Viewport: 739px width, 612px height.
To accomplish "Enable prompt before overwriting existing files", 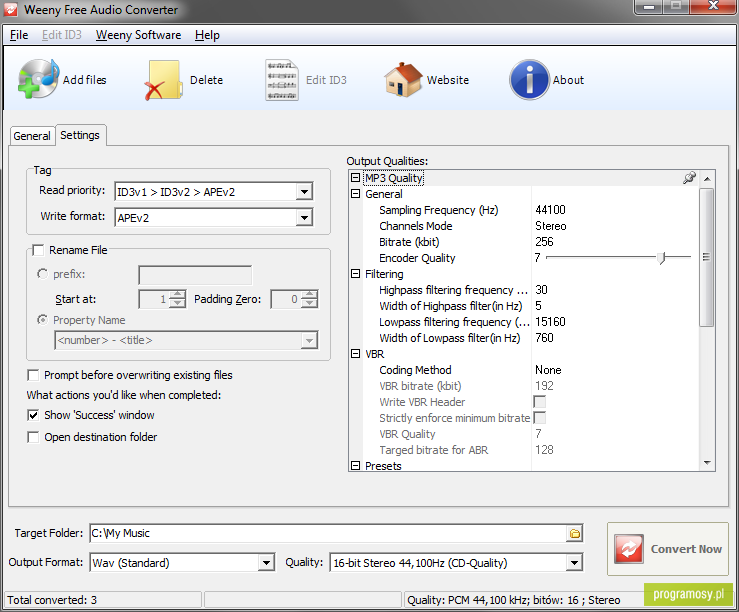I will [x=33, y=375].
